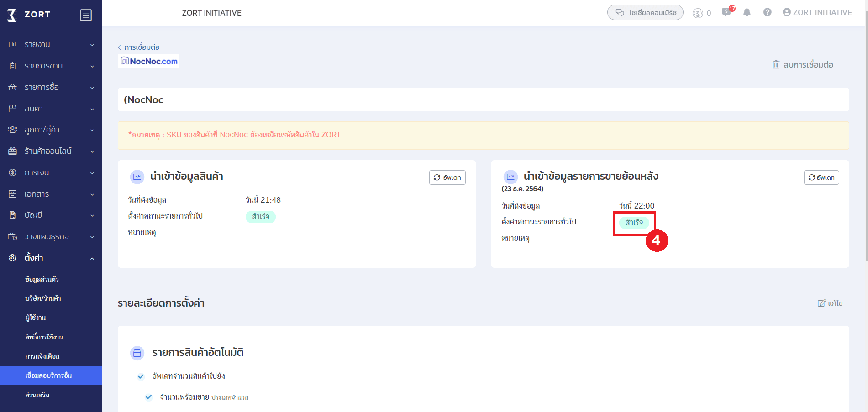Image resolution: width=868 pixels, height=412 pixels.
Task: Click the ร้านค้าออนไลน์ shop icon
Action: 12,151
